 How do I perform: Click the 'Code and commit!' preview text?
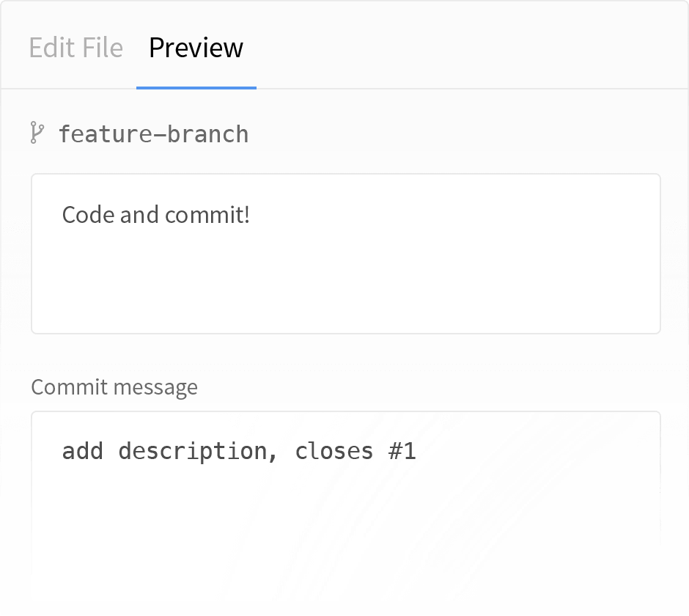(156, 215)
